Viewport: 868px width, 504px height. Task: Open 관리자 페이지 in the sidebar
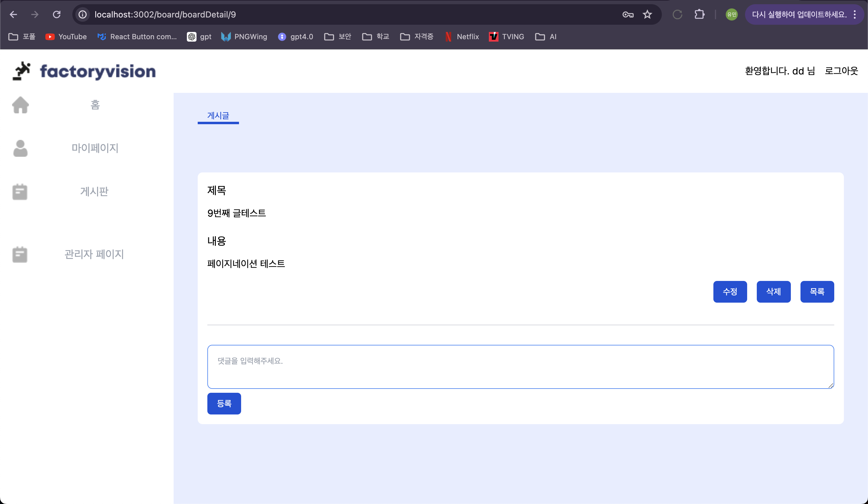pos(94,254)
